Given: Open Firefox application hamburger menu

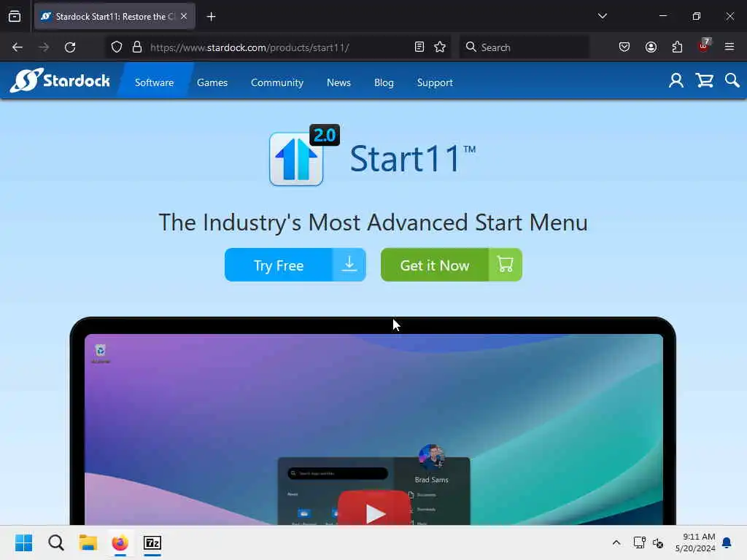Looking at the screenshot, I should coord(729,47).
